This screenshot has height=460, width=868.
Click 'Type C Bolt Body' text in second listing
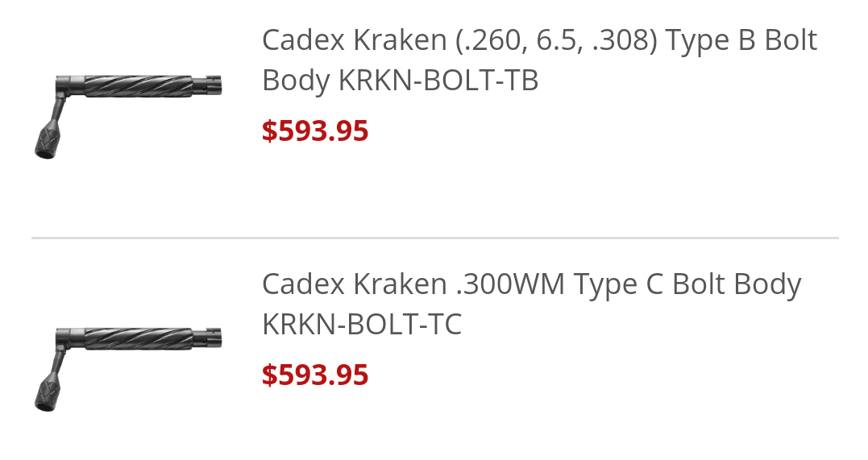click(x=687, y=284)
